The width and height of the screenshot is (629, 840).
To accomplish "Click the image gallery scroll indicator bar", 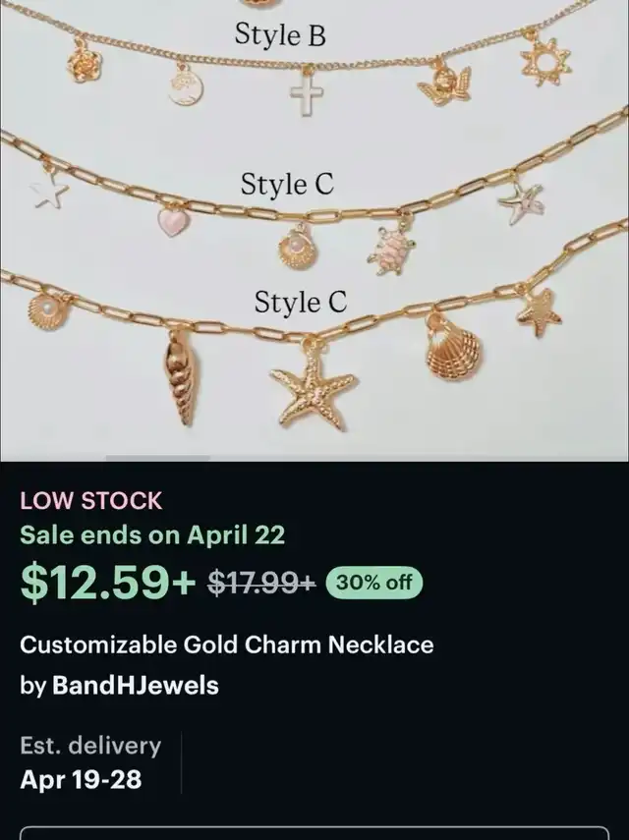I will tap(157, 458).
